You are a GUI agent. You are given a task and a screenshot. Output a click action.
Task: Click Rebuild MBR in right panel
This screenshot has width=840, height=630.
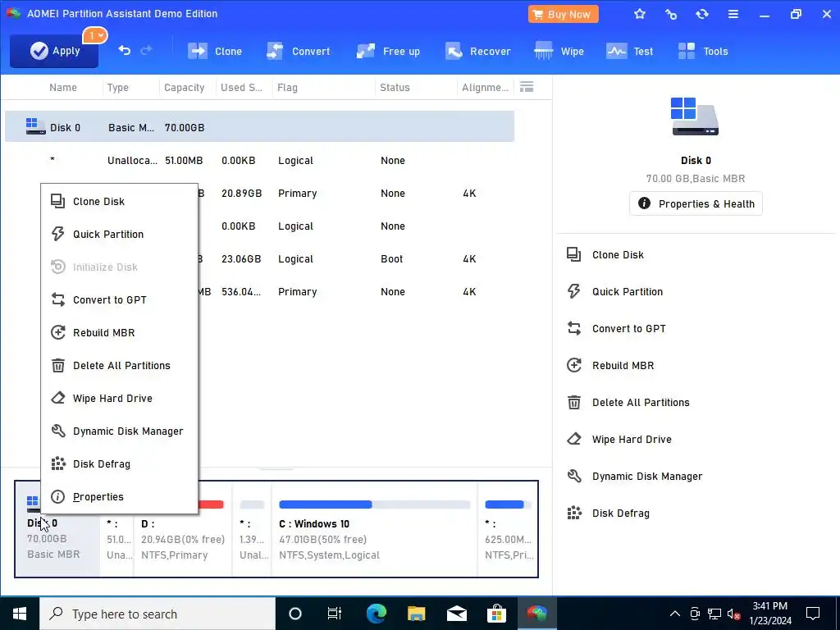point(610,365)
